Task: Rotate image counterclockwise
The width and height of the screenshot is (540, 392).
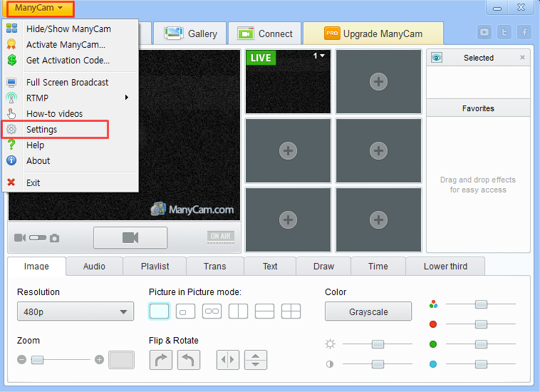Action: (x=188, y=360)
